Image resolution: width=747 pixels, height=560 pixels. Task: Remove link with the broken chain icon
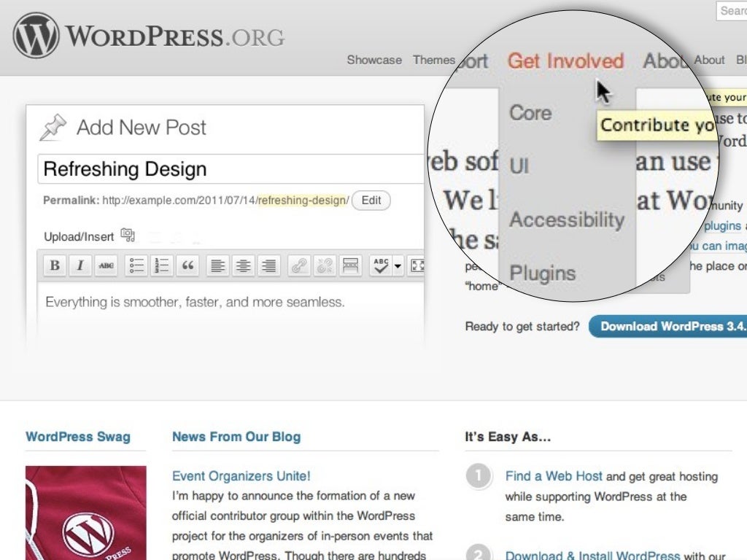pos(325,265)
